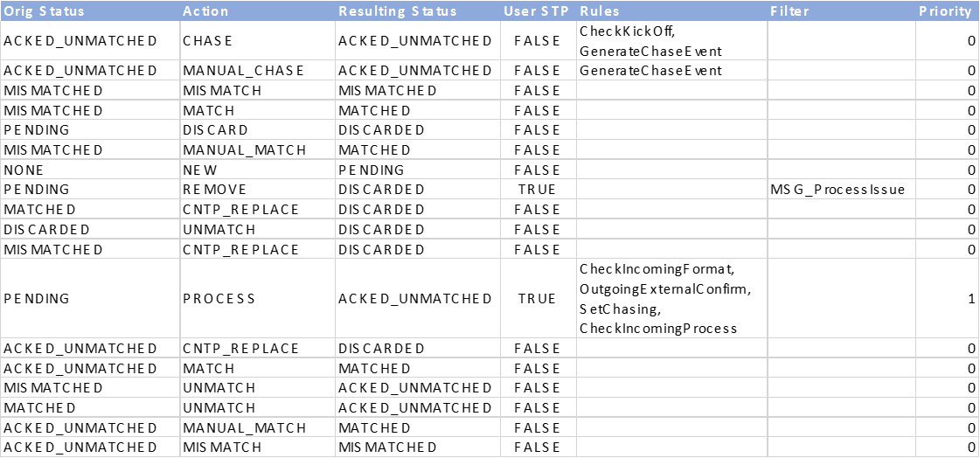The height and width of the screenshot is (458, 980).
Task: Select the MSG_ProcessIssue filter cell
Action: click(x=842, y=190)
